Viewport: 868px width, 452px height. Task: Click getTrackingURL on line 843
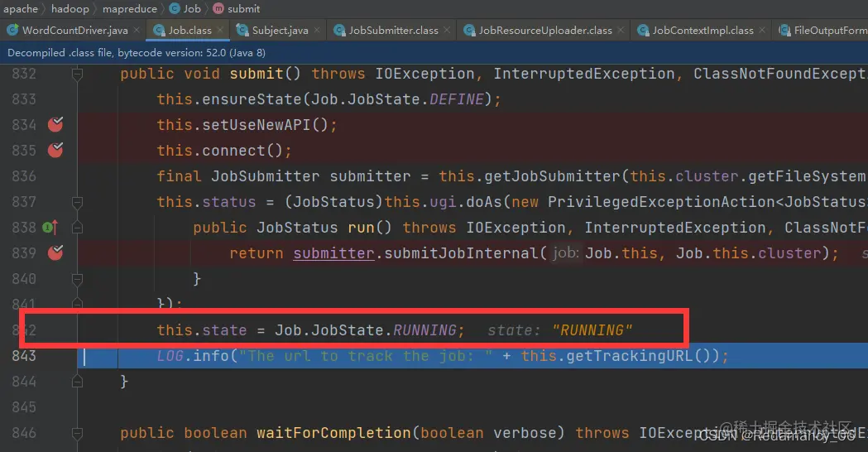coord(630,356)
